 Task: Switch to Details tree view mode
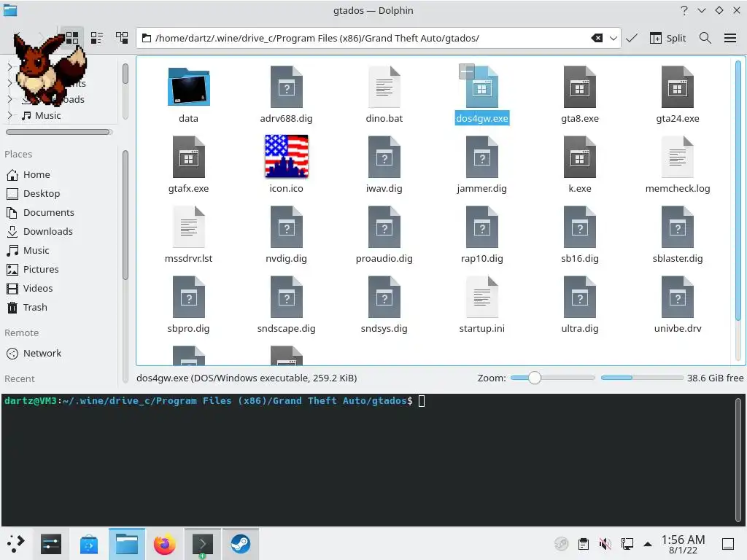click(x=122, y=38)
